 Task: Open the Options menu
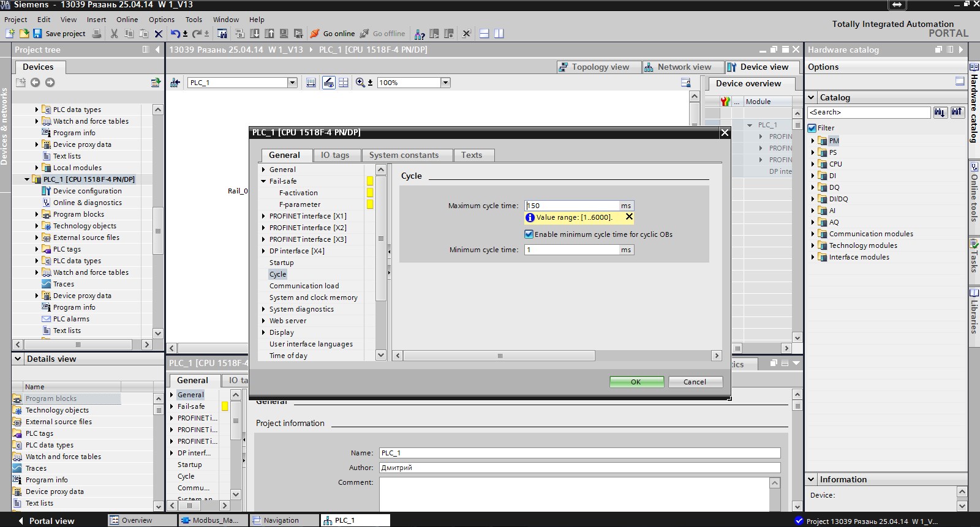point(162,20)
